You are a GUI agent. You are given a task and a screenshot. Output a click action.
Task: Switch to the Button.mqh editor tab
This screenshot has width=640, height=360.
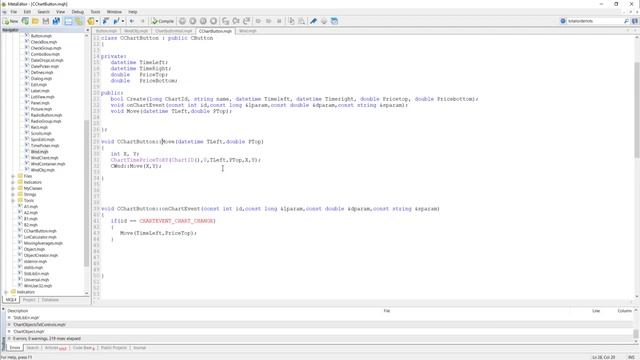coord(106,31)
